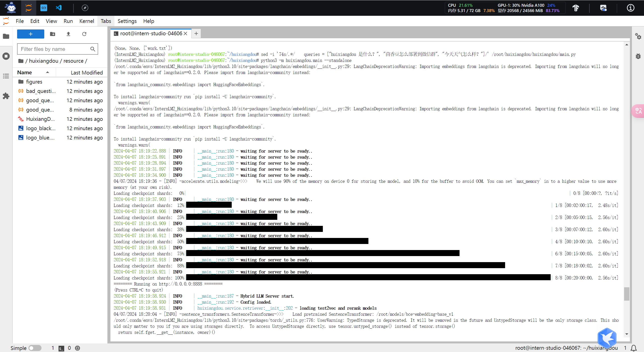Open property inspector gears icon
Image resolution: width=644 pixels, height=352 pixels.
(x=638, y=36)
